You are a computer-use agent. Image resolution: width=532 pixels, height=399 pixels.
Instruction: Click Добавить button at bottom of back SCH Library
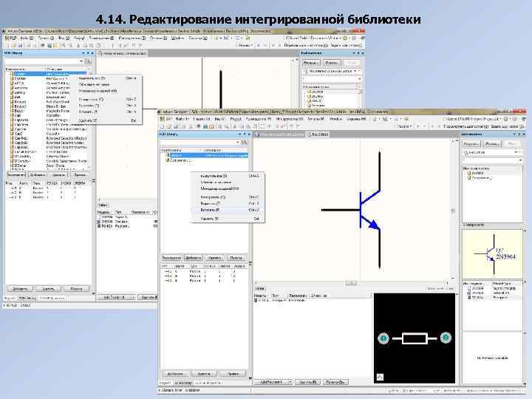coord(19,289)
